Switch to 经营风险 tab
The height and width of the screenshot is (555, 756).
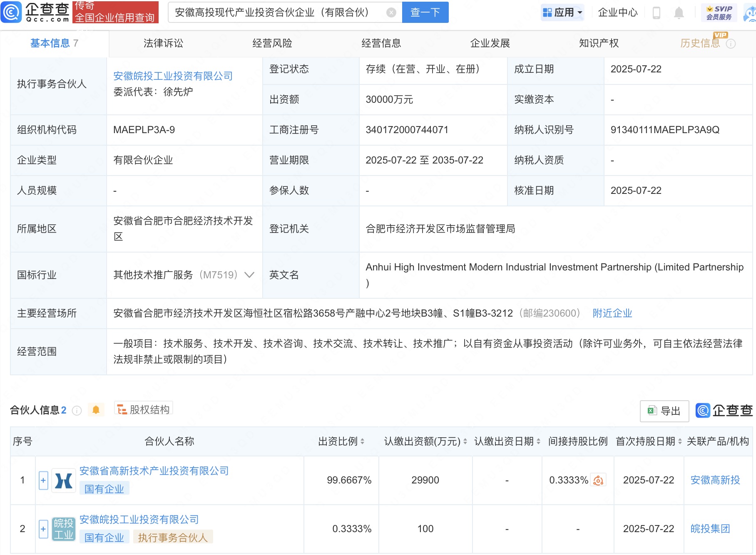click(x=272, y=43)
